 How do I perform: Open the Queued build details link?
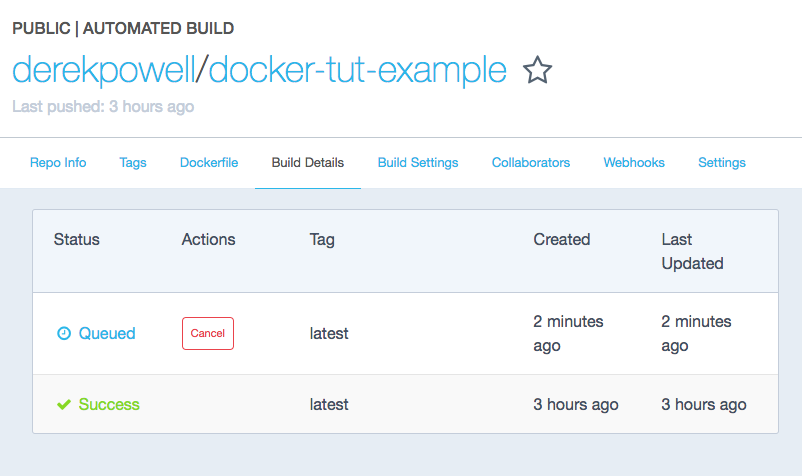[x=107, y=333]
